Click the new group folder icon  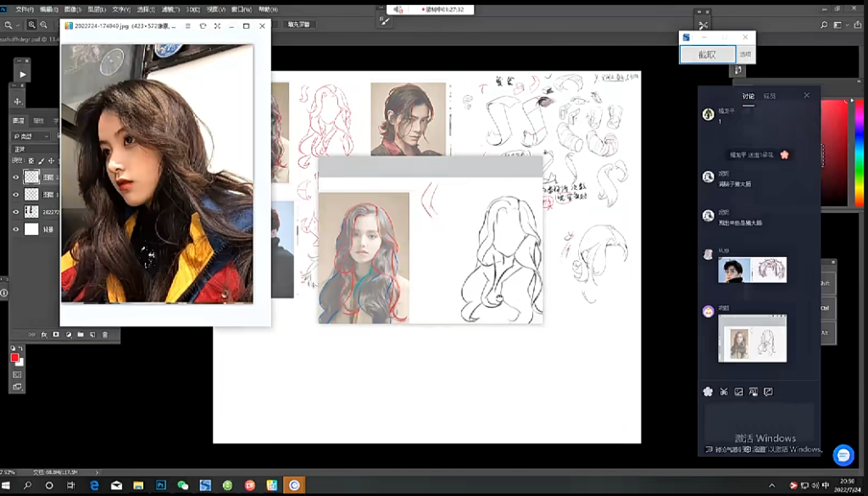click(x=80, y=335)
